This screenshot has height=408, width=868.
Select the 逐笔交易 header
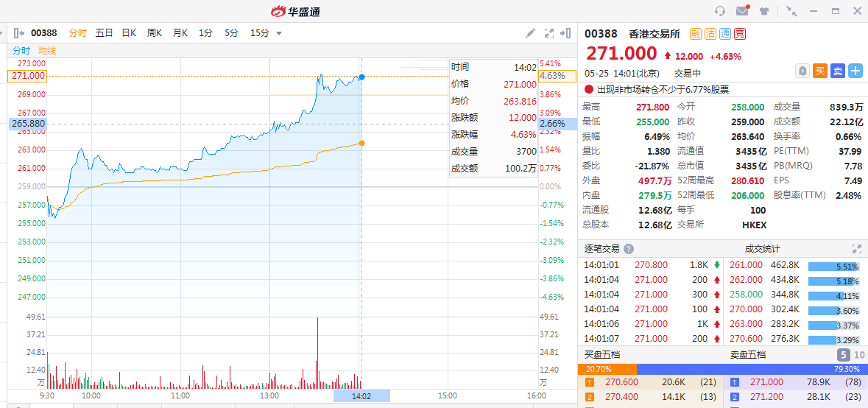[602, 249]
